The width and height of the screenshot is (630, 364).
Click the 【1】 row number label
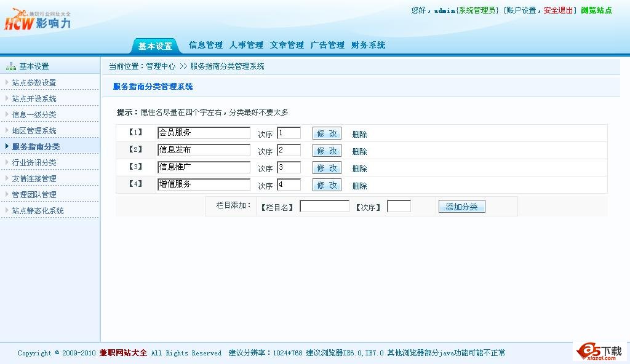[x=136, y=132]
